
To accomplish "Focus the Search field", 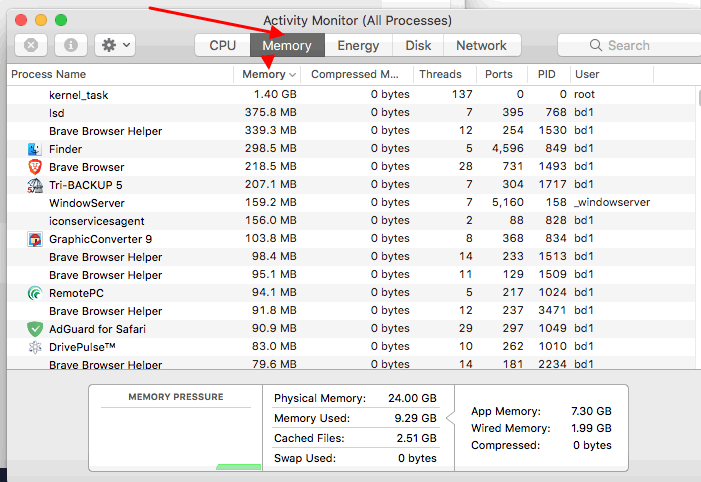I will click(x=629, y=45).
